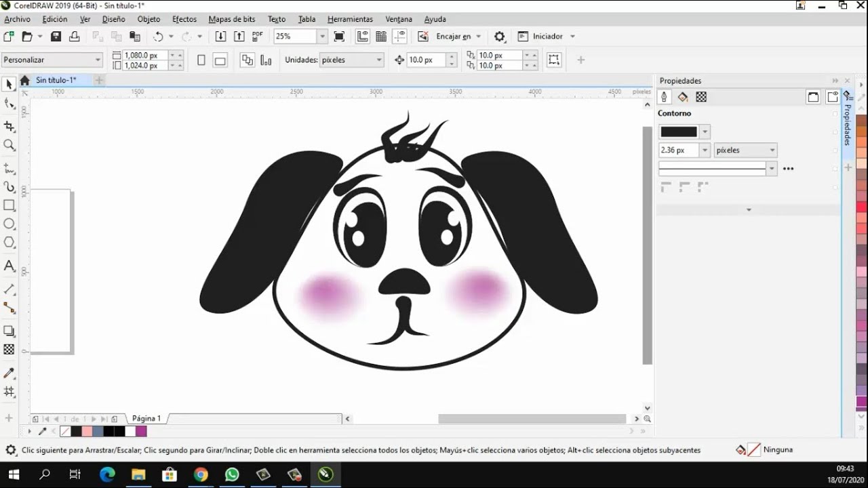Open the Herramientas menu

tap(350, 20)
